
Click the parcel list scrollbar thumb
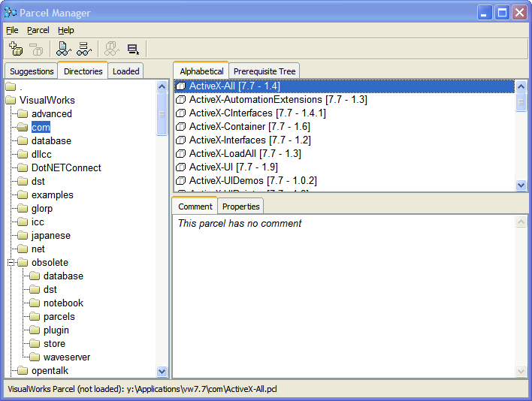pyautogui.click(x=521, y=102)
